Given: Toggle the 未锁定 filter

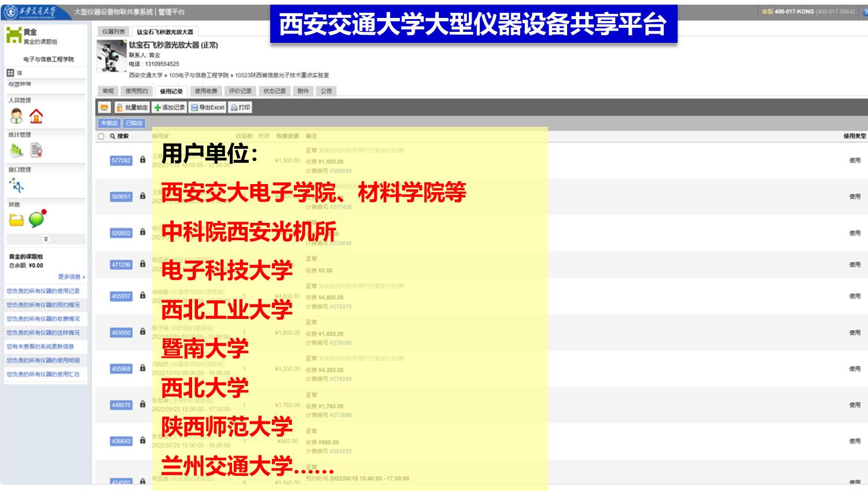Looking at the screenshot, I should 109,123.
